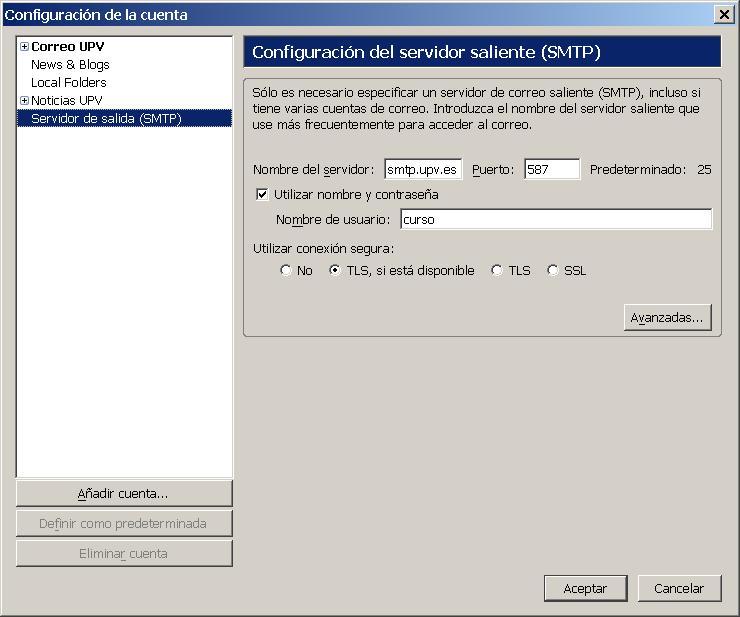
Task: Focus the Nombre de usuario field
Action: pyautogui.click(x=556, y=220)
